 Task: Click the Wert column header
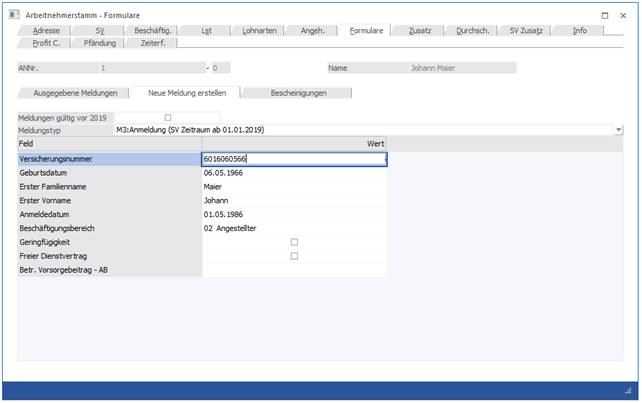coord(375,144)
